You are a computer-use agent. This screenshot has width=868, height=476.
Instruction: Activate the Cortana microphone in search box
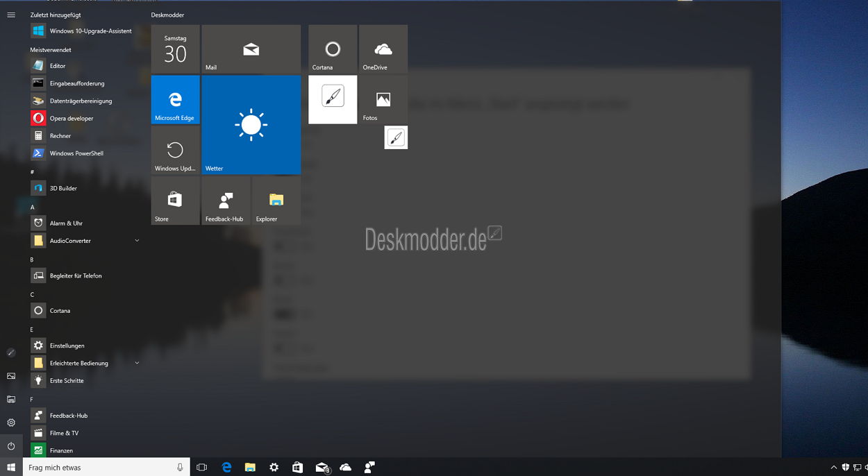[x=180, y=468]
